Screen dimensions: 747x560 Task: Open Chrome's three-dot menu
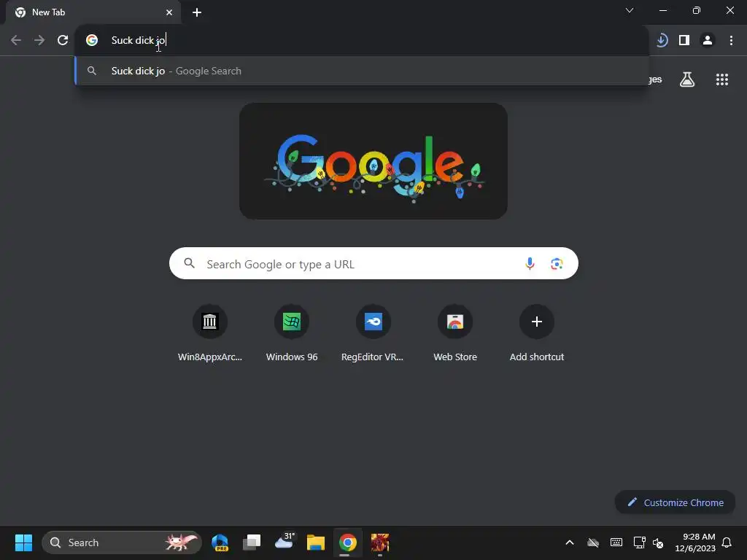tap(731, 41)
